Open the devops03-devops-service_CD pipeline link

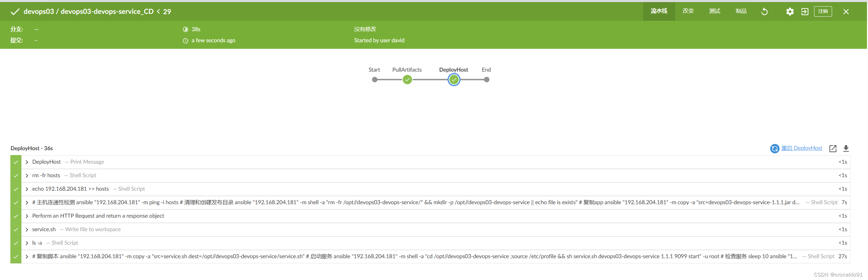click(x=107, y=11)
